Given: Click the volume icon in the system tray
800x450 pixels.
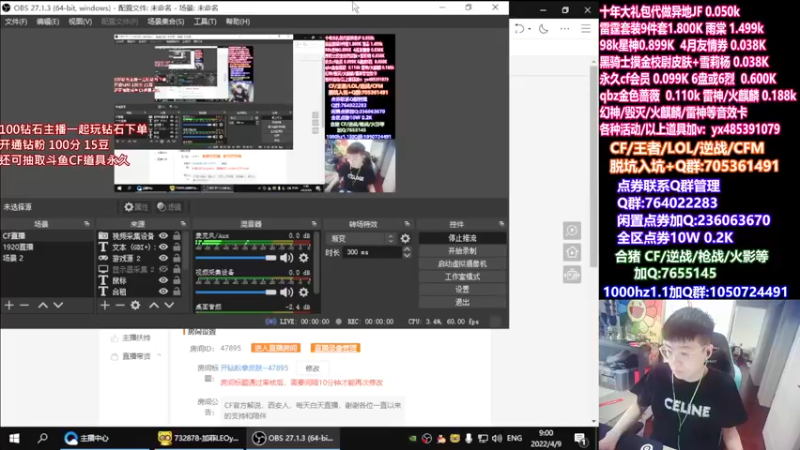Looking at the screenshot, I should tap(496, 438).
